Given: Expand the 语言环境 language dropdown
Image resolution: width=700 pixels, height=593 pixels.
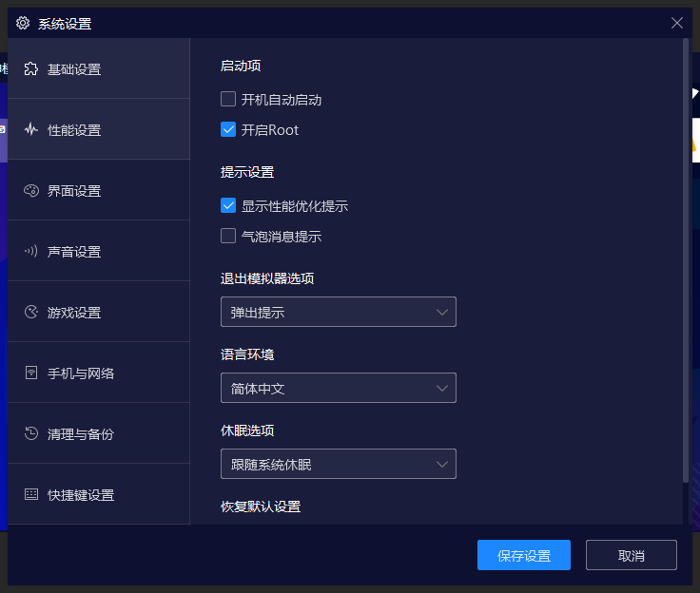Looking at the screenshot, I should [338, 388].
